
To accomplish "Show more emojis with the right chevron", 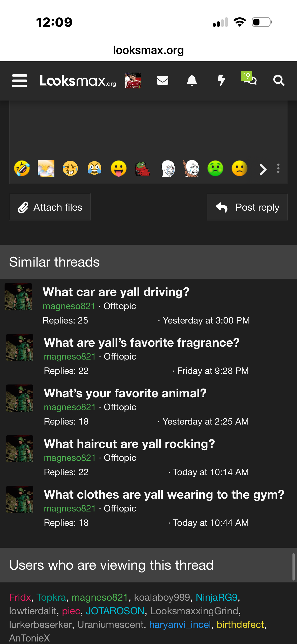I will (x=263, y=169).
